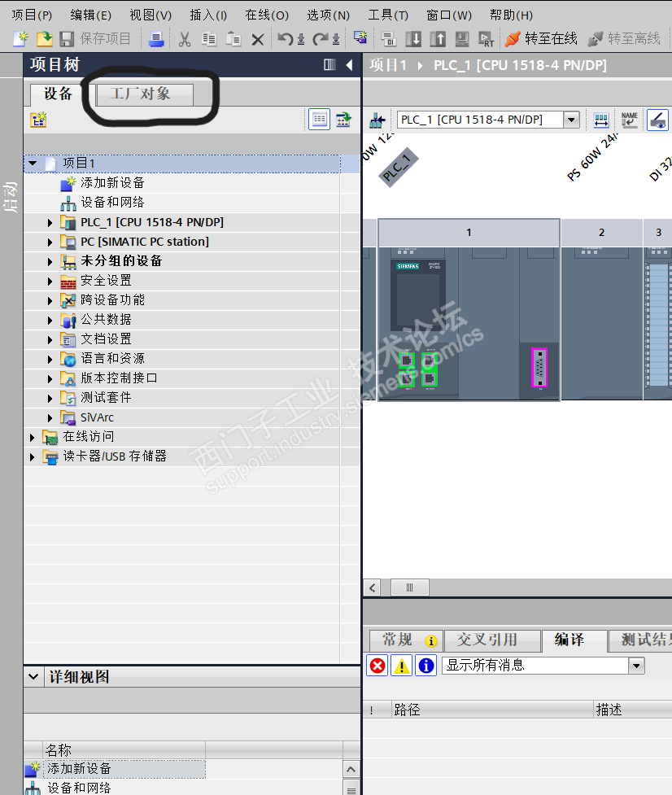Expand 安全设置 node
This screenshot has height=795, width=672.
pos(50,282)
